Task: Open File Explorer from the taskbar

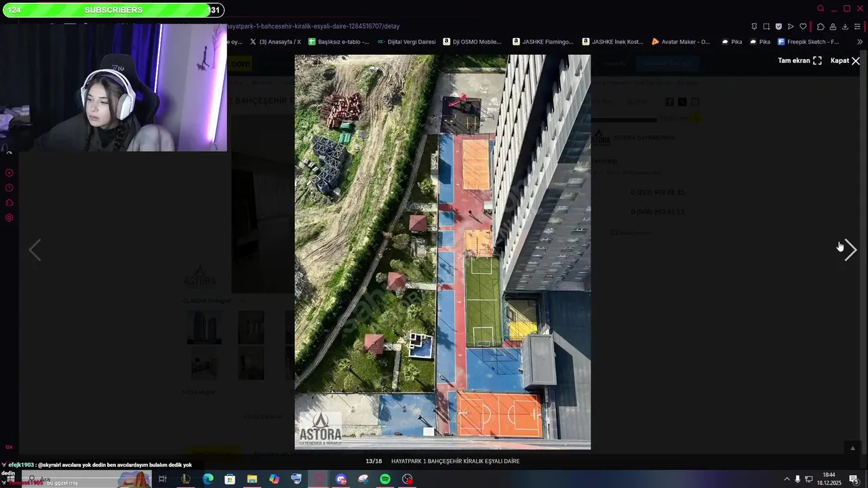Action: click(x=252, y=479)
